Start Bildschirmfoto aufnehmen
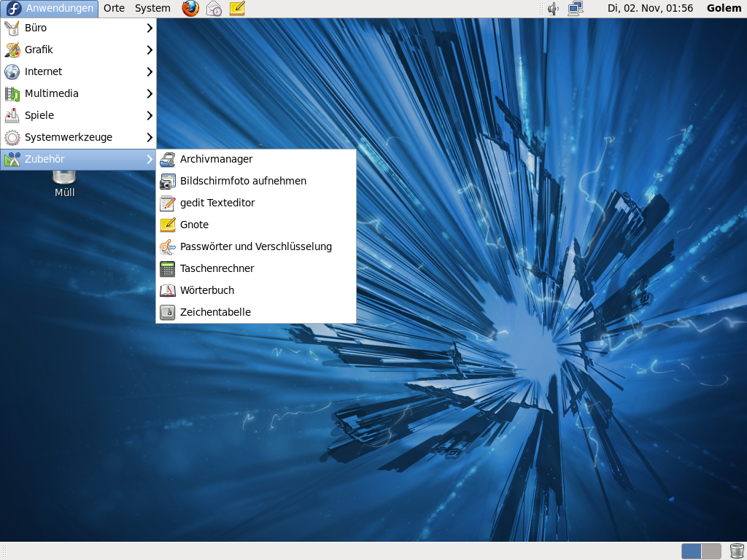The width and height of the screenshot is (747, 560). tap(243, 181)
